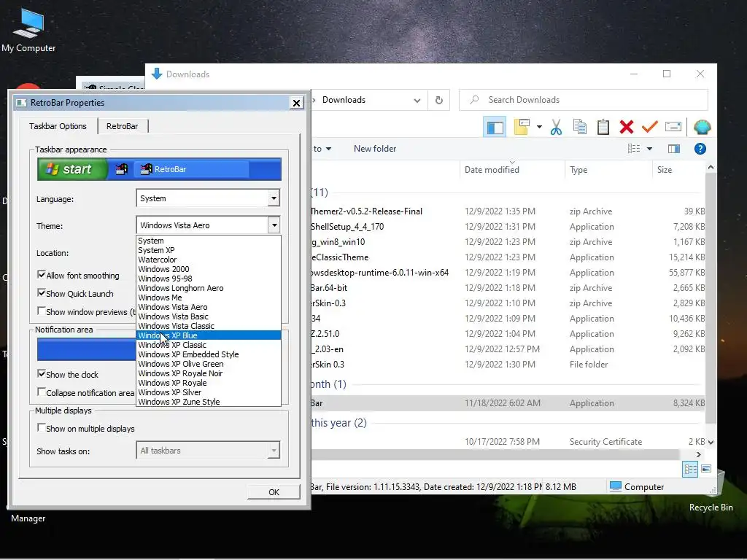Click the Start button preview in RetroBar
The image size is (747, 560).
tap(72, 169)
